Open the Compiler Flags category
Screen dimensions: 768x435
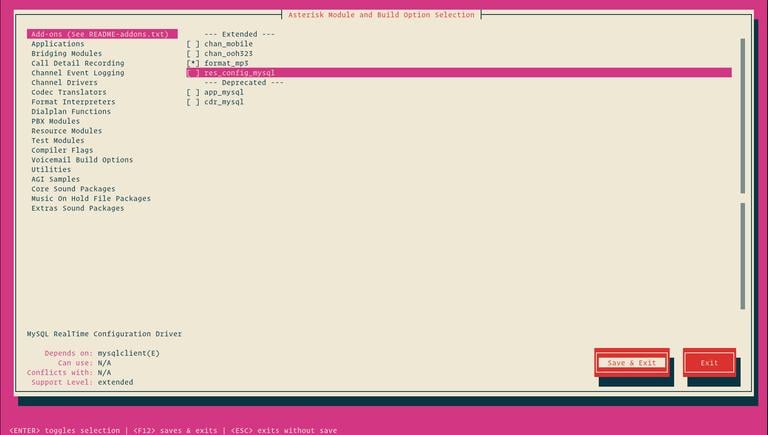click(62, 150)
